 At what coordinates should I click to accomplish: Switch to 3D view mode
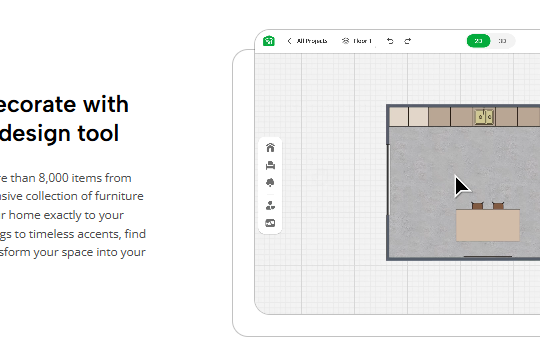502,41
